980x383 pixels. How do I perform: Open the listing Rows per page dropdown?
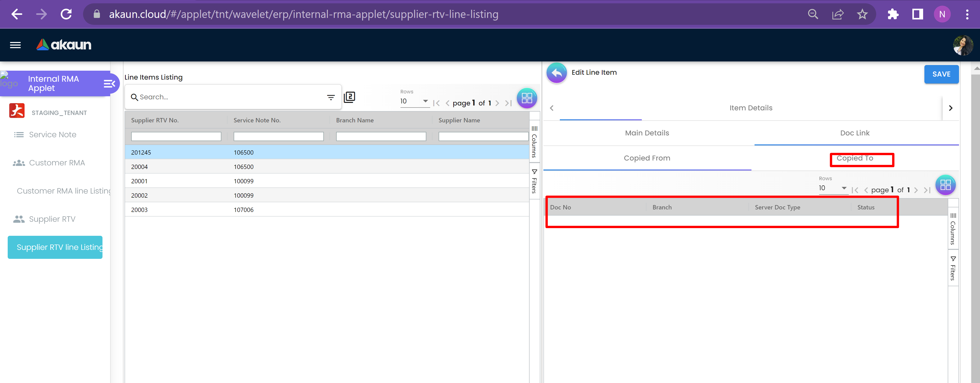point(414,101)
